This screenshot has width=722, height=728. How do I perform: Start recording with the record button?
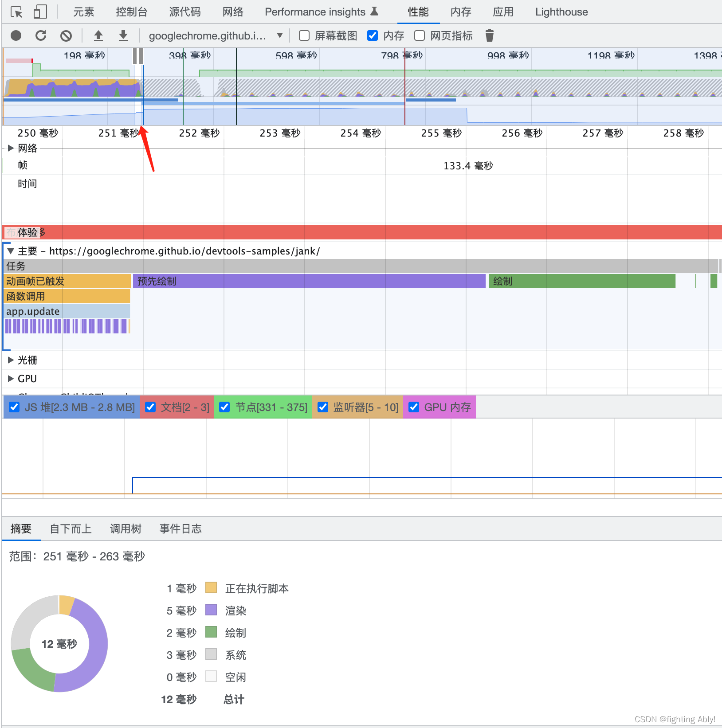click(16, 35)
